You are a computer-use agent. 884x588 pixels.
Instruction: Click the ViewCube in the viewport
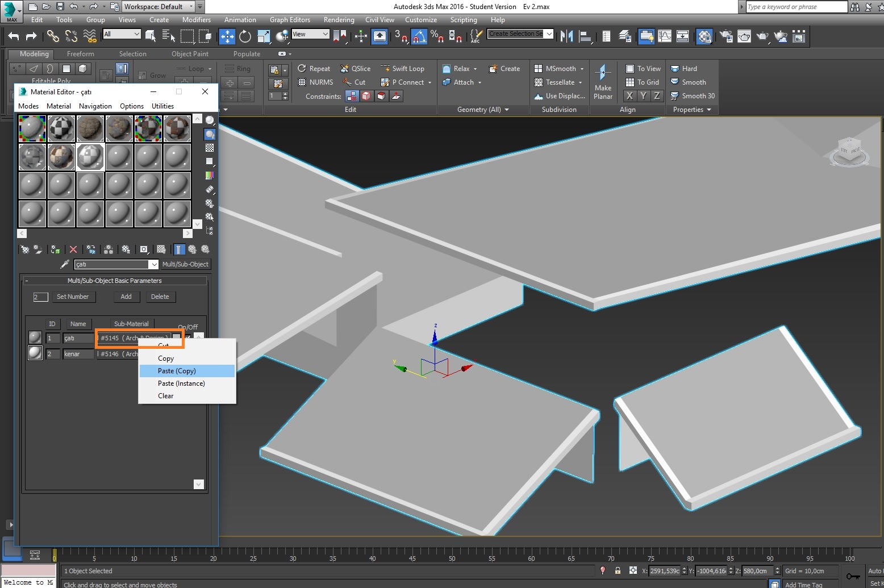pos(849,151)
